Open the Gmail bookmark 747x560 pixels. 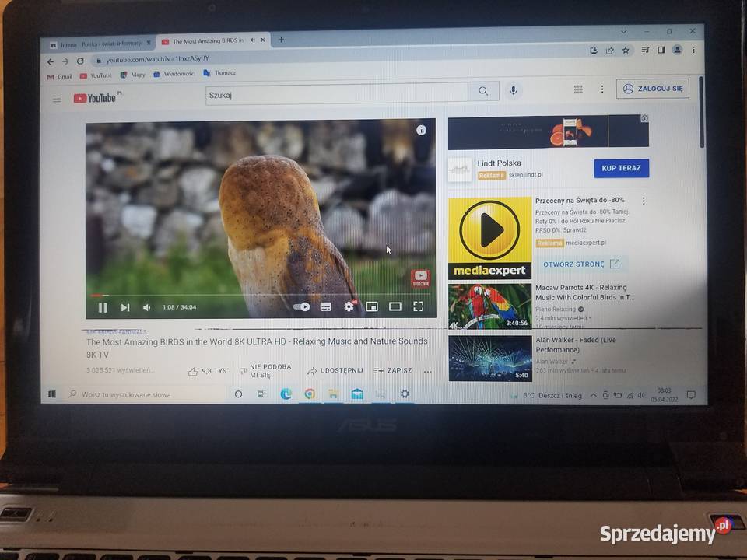tap(60, 76)
